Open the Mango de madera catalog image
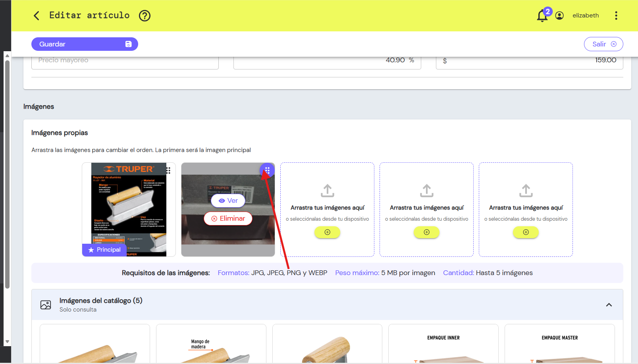Screen dimensions: 638x364 click(x=211, y=343)
